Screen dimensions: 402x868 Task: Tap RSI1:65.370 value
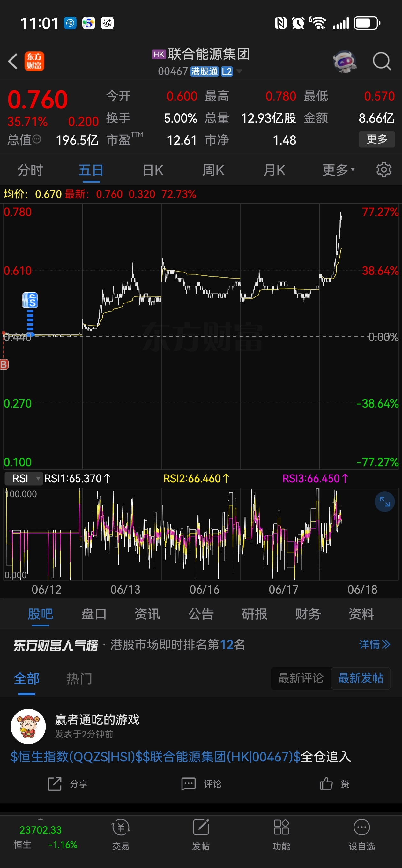tap(77, 478)
